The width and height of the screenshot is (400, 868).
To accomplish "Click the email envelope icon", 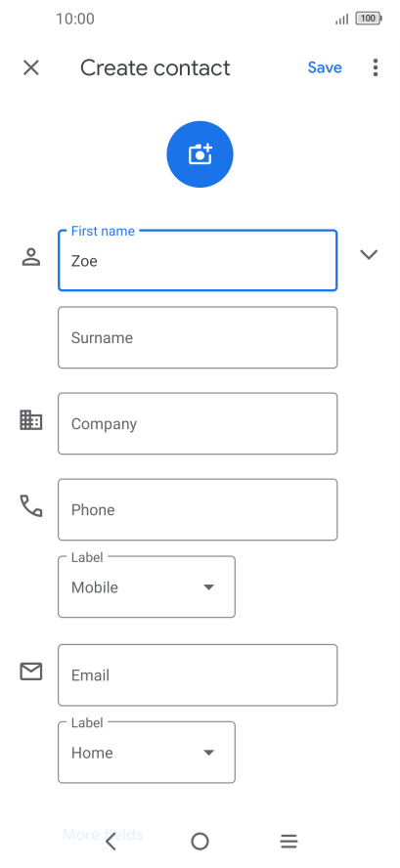I will 31,672.
